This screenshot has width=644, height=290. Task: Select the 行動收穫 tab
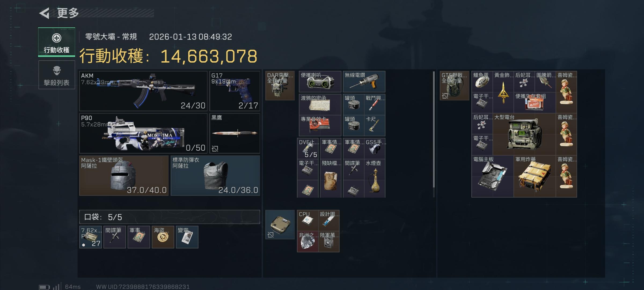pyautogui.click(x=57, y=42)
